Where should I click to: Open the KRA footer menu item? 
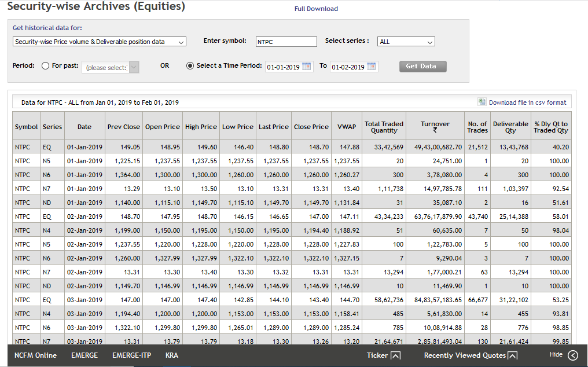[x=172, y=355]
